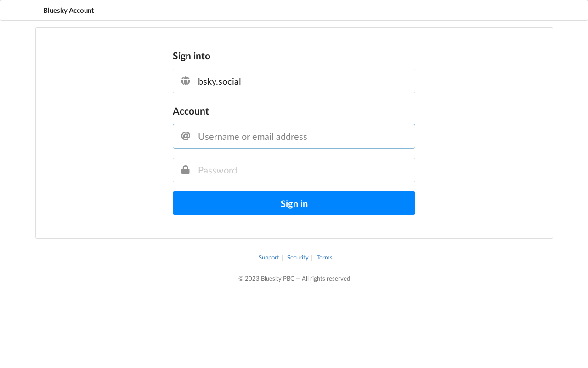
Task: Open the Support link in the footer
Action: point(269,258)
